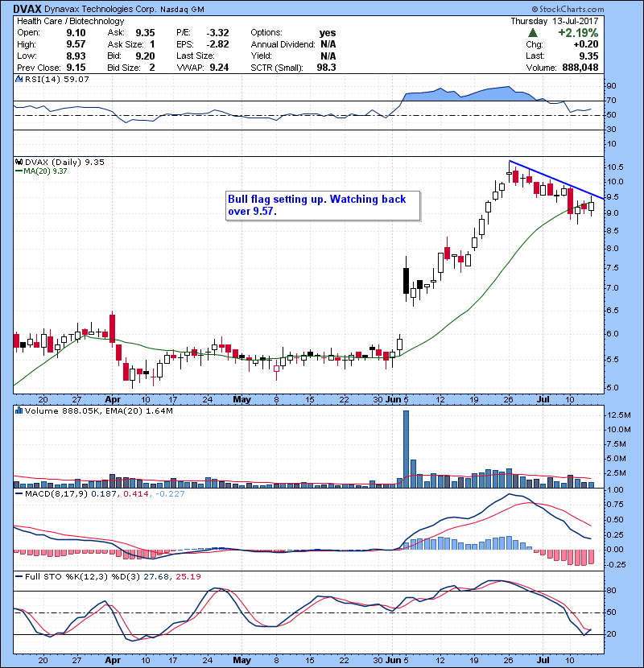The image size is (644, 668).
Task: Click the 12.5M label on the volume axis
Action: coord(618,415)
